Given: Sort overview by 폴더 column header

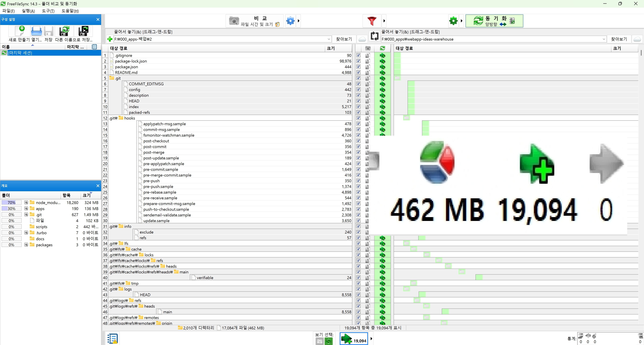Looking at the screenshot, I should [x=31, y=195].
